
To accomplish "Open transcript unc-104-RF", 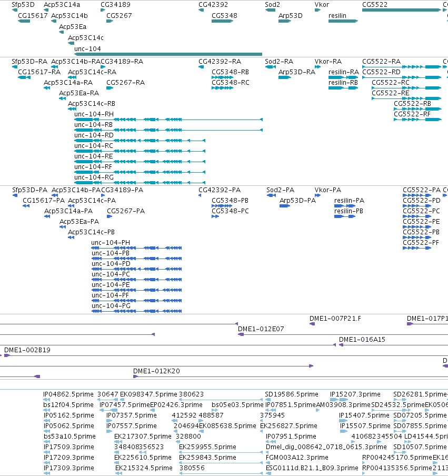I will (93, 167).
